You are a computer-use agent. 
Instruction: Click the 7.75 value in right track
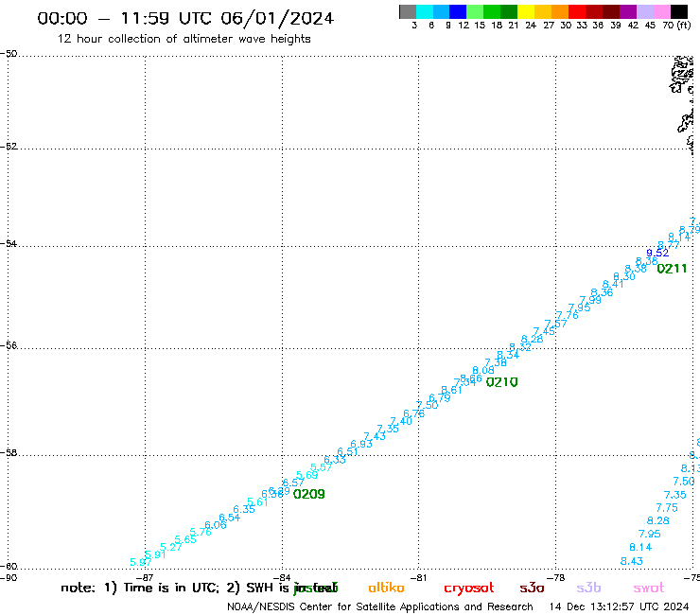[667, 508]
